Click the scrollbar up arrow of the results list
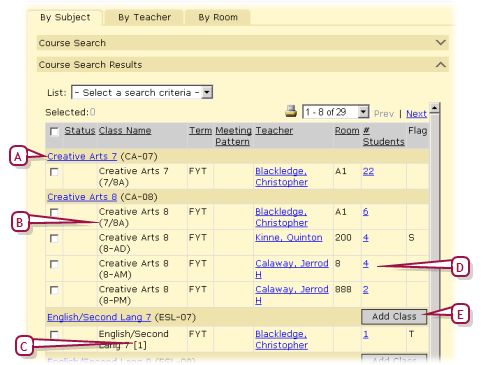This screenshot has height=365, width=483. click(x=434, y=108)
